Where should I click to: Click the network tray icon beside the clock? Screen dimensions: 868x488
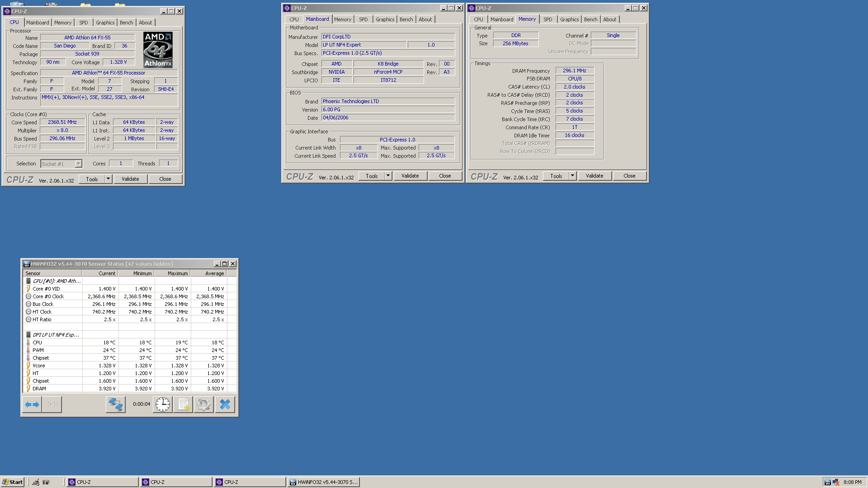(x=836, y=482)
